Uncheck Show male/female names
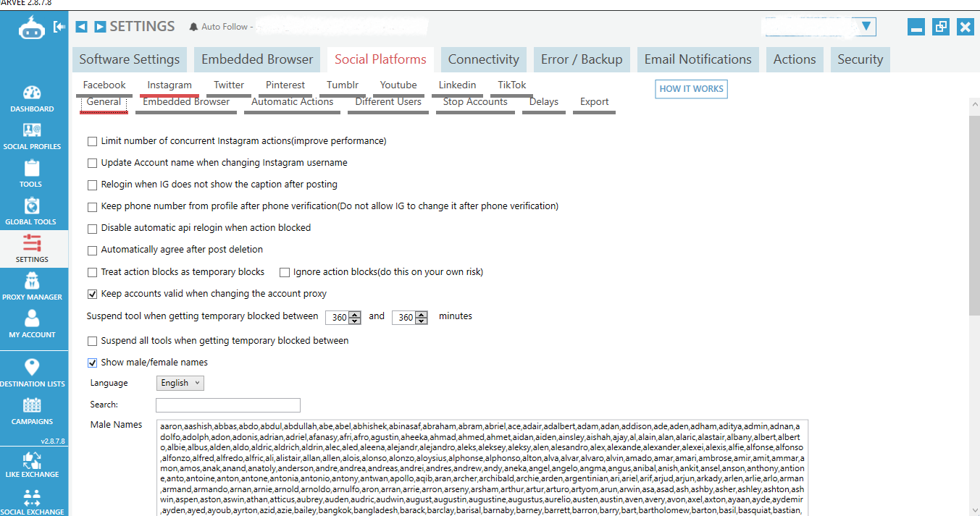This screenshot has width=980, height=516. 92,363
